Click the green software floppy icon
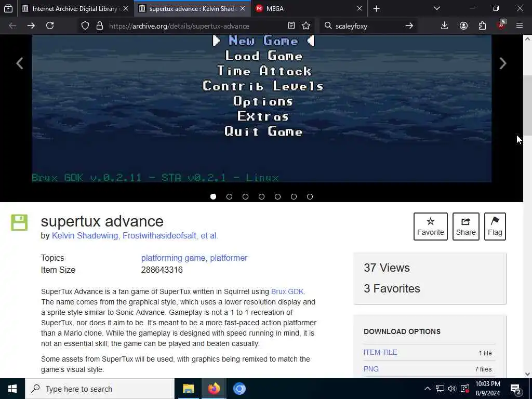 (x=19, y=222)
